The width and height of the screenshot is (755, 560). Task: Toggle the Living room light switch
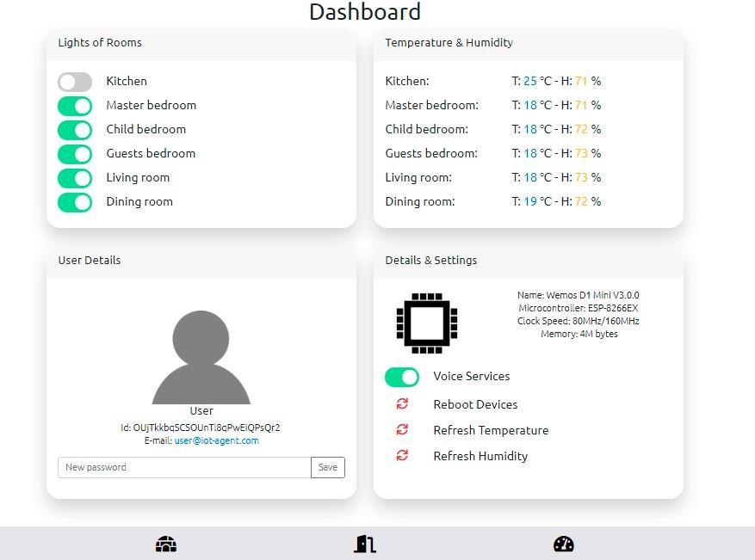click(x=75, y=178)
